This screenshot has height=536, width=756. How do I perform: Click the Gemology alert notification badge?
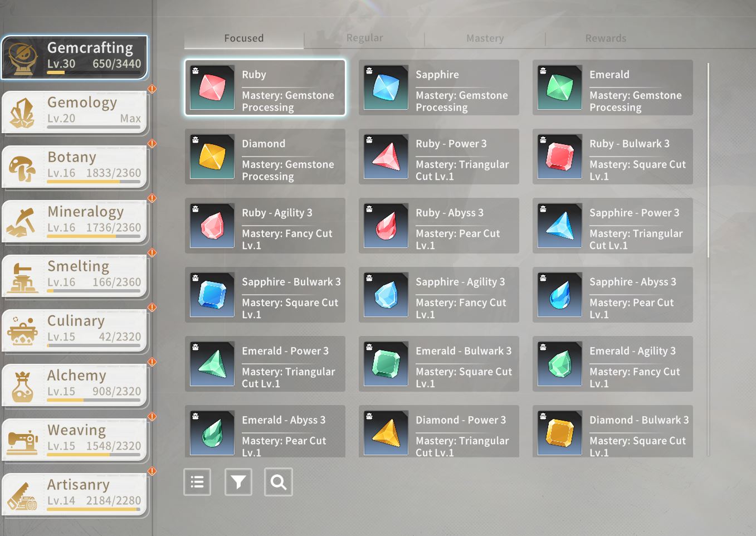pos(152,89)
